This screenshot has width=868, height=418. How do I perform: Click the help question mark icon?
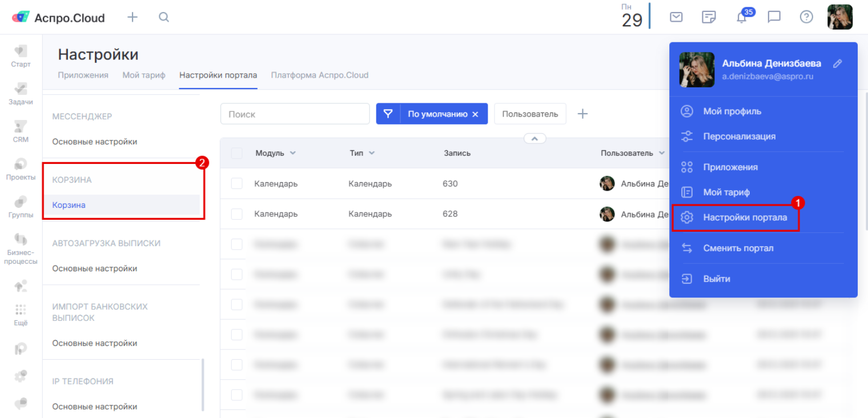pyautogui.click(x=806, y=17)
